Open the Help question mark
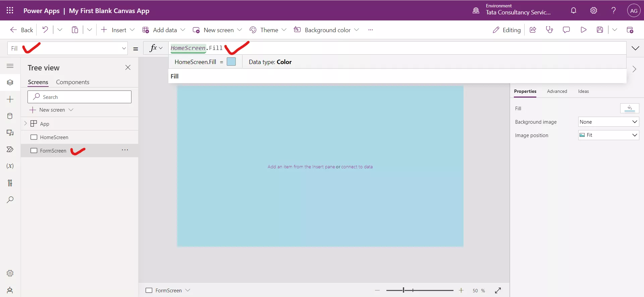 pyautogui.click(x=613, y=10)
